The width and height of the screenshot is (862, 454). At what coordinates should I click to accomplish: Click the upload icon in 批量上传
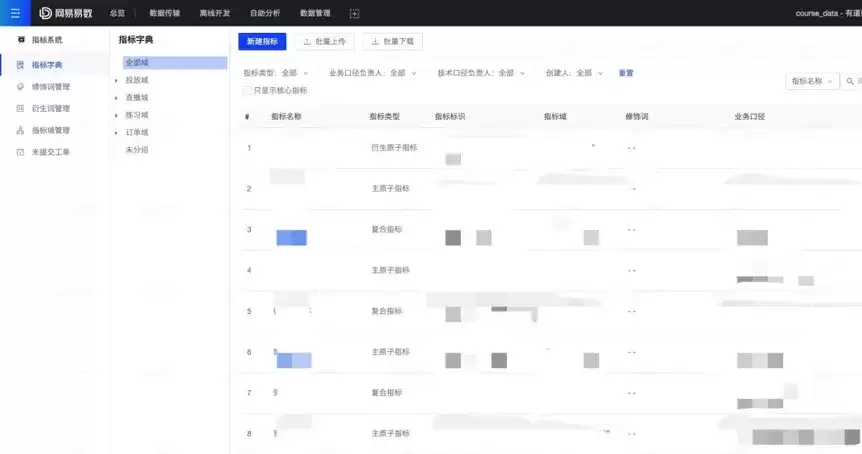(x=307, y=42)
